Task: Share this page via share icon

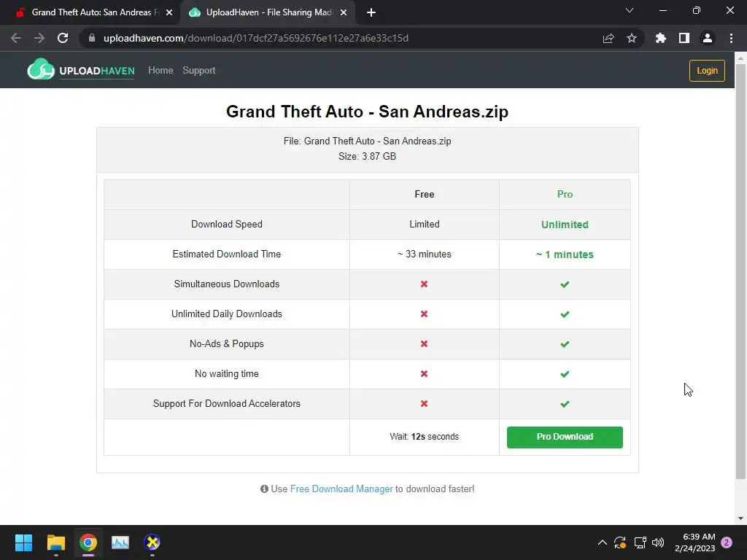Action: point(608,38)
